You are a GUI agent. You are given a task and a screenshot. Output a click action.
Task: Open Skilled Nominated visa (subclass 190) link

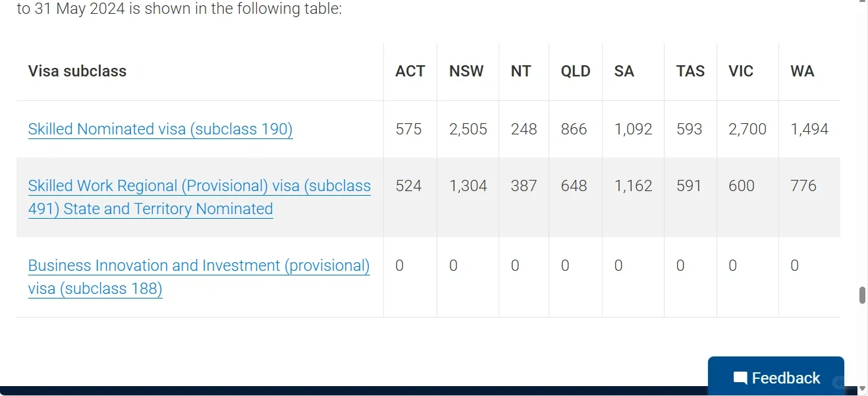pyautogui.click(x=160, y=129)
